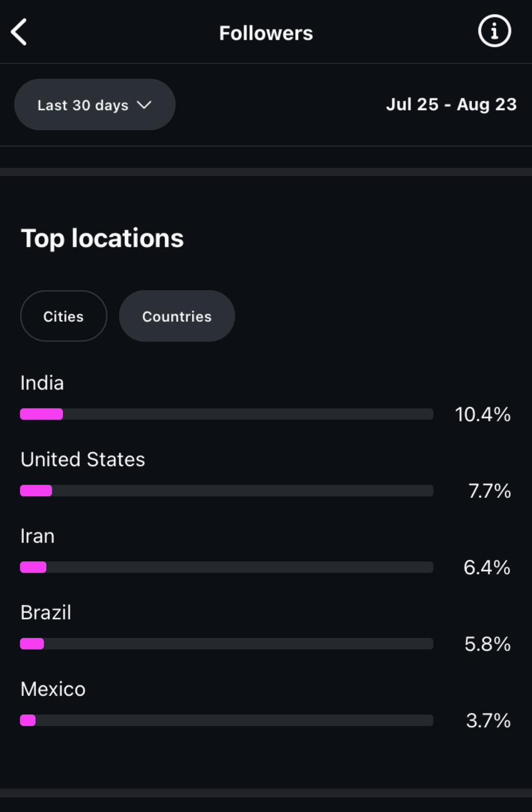Click the Followers page title
The width and height of the screenshot is (532, 812).
266,33
